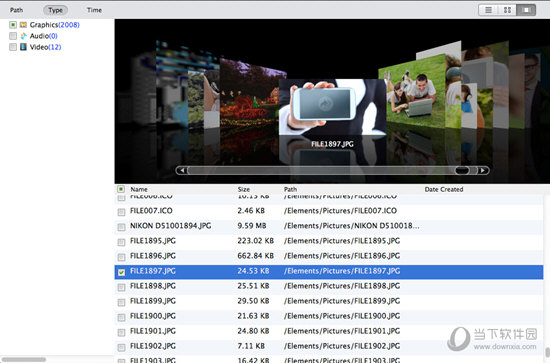Check the FILE1902.JPG checkbox

click(121, 348)
